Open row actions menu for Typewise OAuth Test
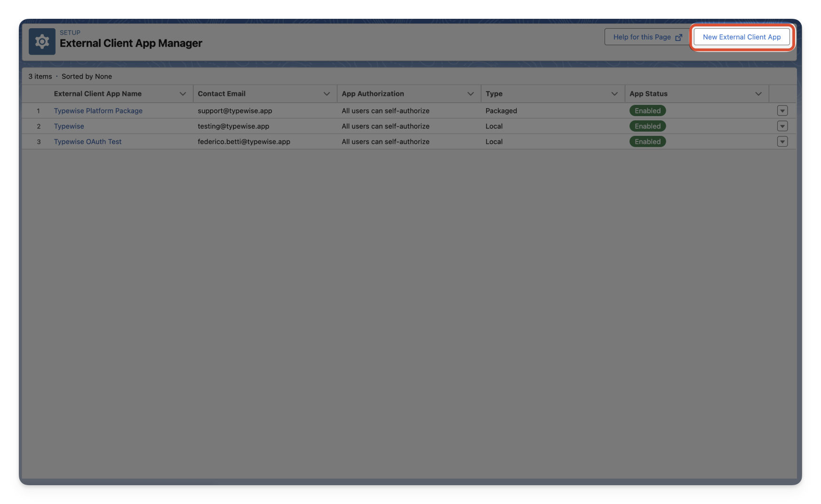This screenshot has height=504, width=821. [782, 142]
